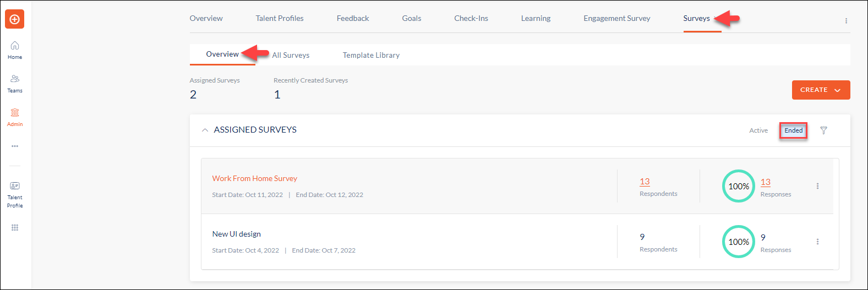Select the Overview sub-tab under Surveys
868x290 pixels.
click(222, 54)
